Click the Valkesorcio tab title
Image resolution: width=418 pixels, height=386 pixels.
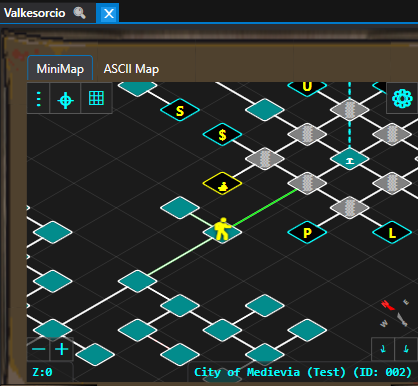35,13
